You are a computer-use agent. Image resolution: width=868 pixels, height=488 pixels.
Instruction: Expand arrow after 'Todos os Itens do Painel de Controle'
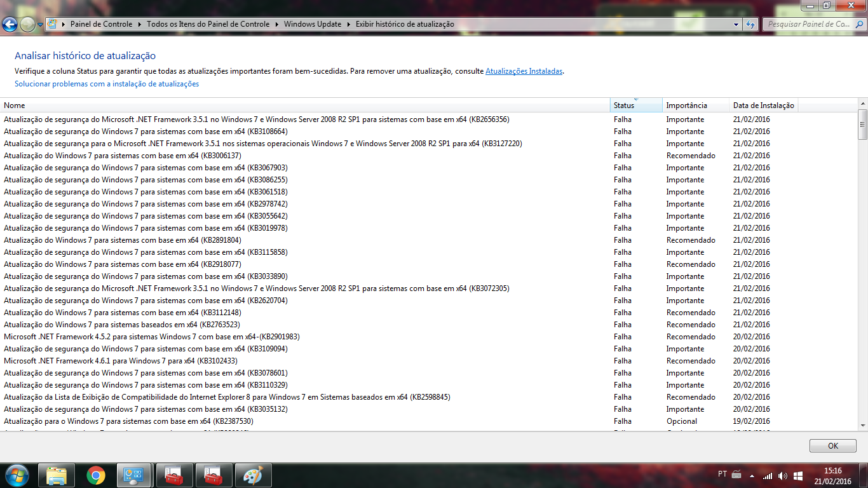coord(276,24)
